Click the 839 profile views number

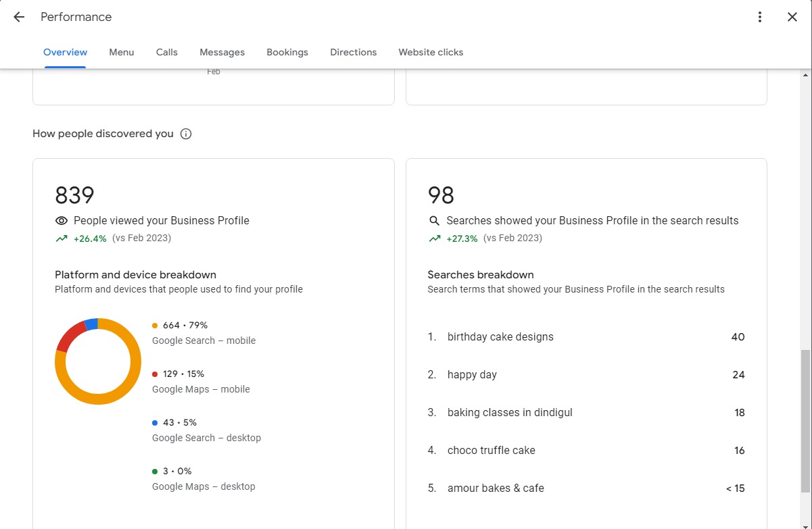click(x=74, y=195)
